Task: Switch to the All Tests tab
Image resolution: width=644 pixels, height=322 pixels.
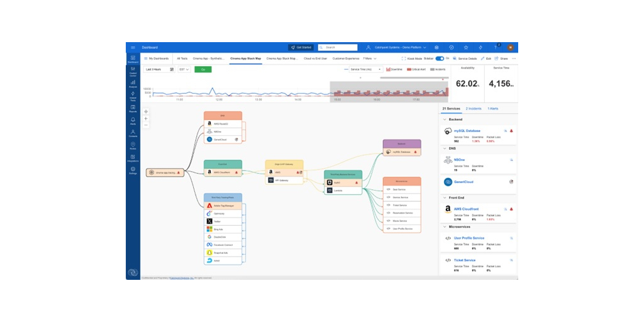Action: [x=182, y=58]
